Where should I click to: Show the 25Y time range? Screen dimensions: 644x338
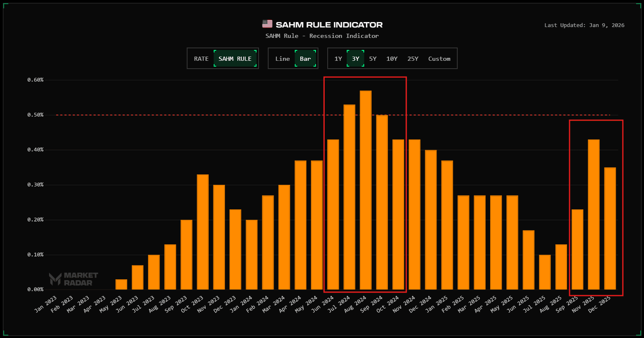point(413,59)
